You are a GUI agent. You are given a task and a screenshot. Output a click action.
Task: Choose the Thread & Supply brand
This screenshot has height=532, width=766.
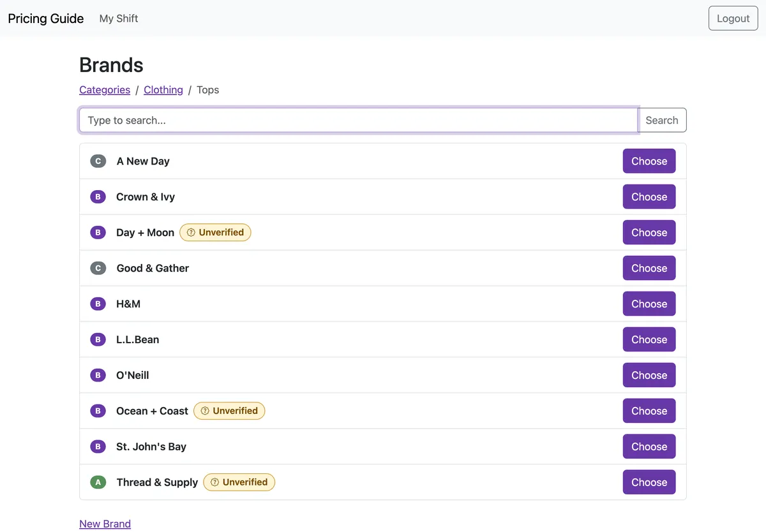[649, 483]
